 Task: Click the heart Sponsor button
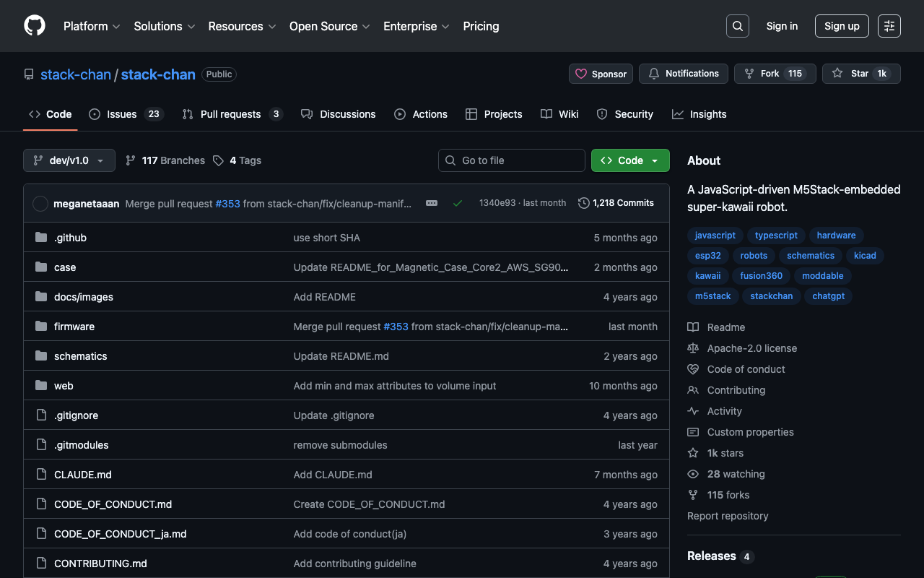(x=601, y=74)
